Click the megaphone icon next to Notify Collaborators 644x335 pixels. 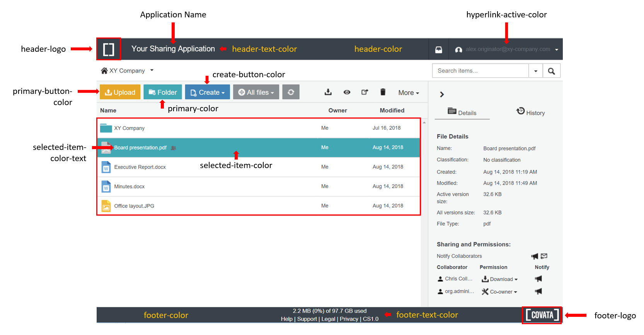pyautogui.click(x=535, y=256)
